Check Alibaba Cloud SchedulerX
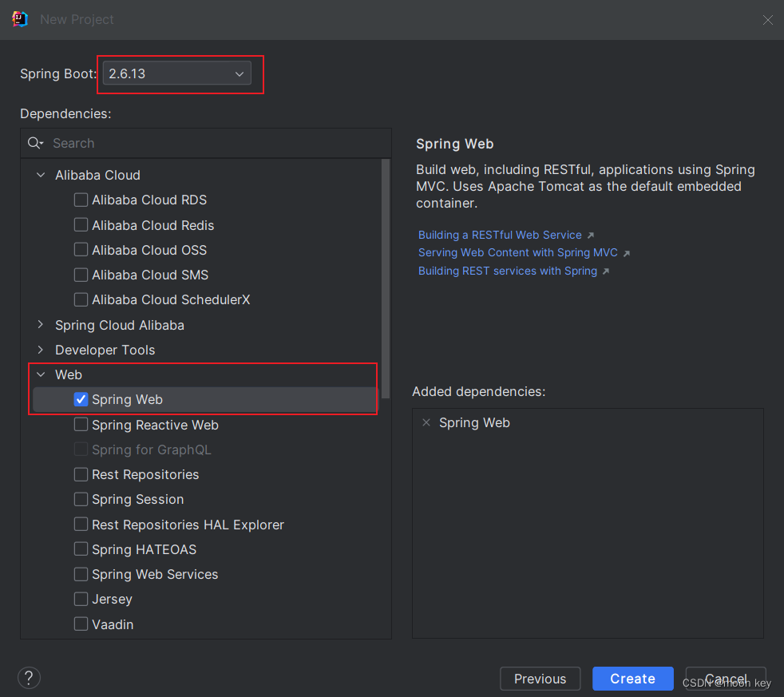 point(81,299)
